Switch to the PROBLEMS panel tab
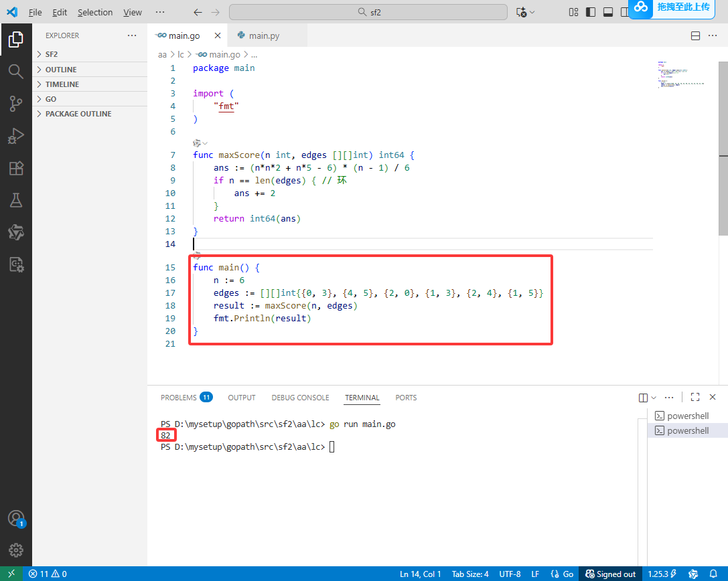The width and height of the screenshot is (728, 581). (186, 398)
